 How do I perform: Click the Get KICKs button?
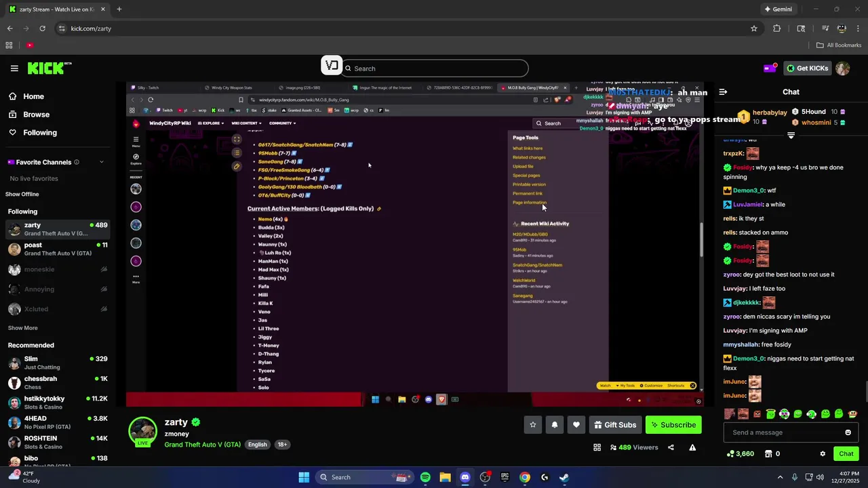pos(807,68)
